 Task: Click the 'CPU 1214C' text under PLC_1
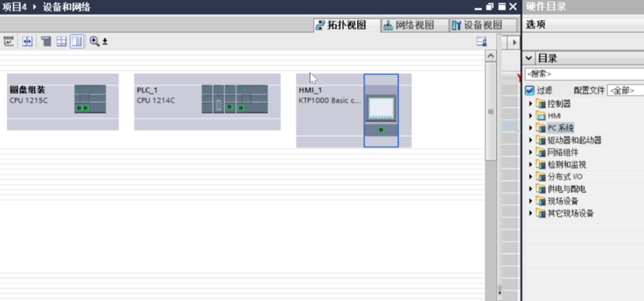coord(156,100)
